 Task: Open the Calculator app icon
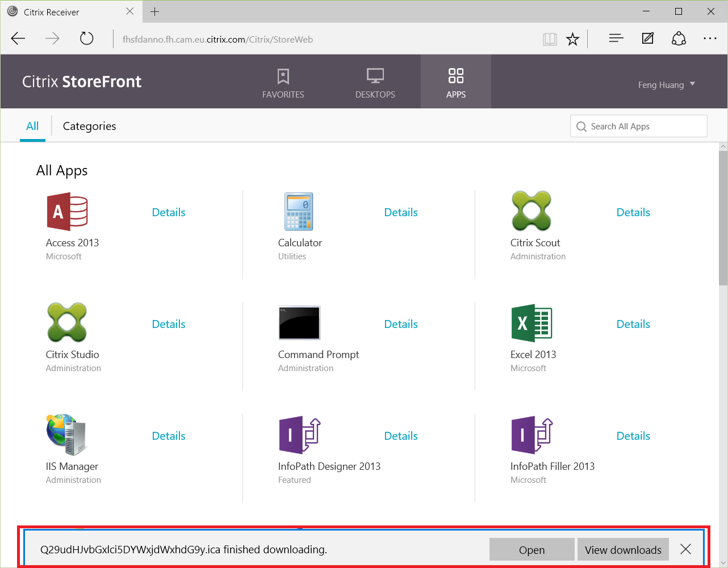299,212
